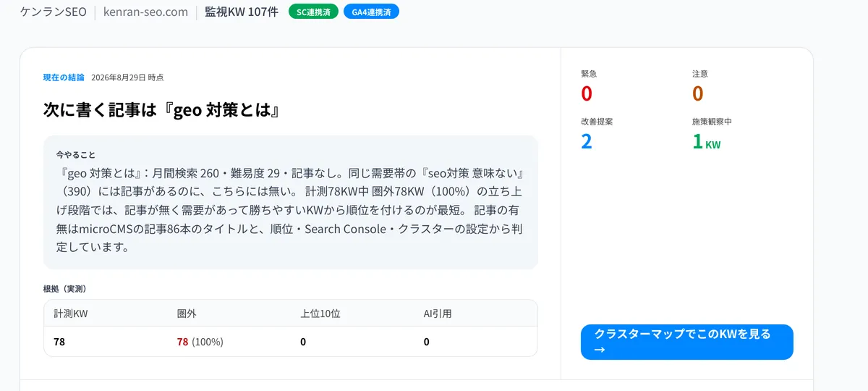Click the kenran-seo.com domain text
The width and height of the screenshot is (868, 391).
pyautogui.click(x=145, y=12)
